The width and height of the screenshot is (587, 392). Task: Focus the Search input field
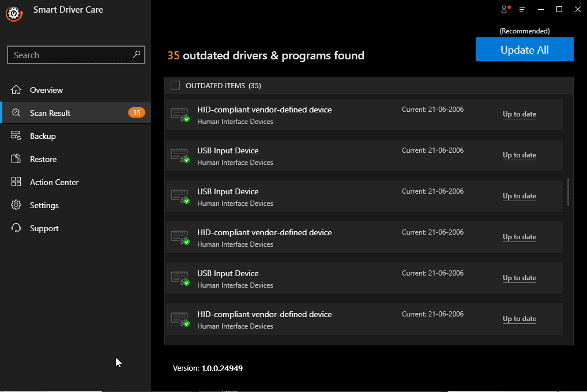pos(69,55)
